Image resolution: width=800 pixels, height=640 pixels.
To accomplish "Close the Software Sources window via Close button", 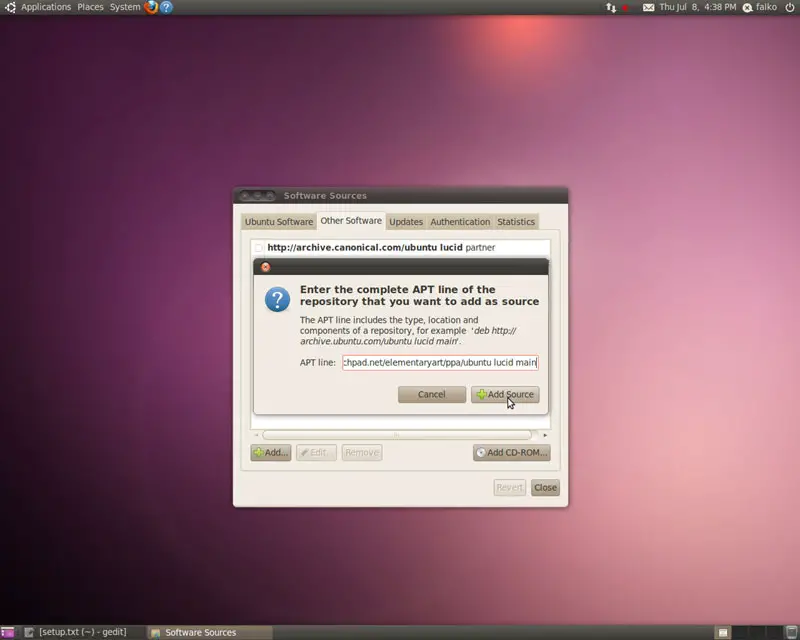I will [x=545, y=487].
